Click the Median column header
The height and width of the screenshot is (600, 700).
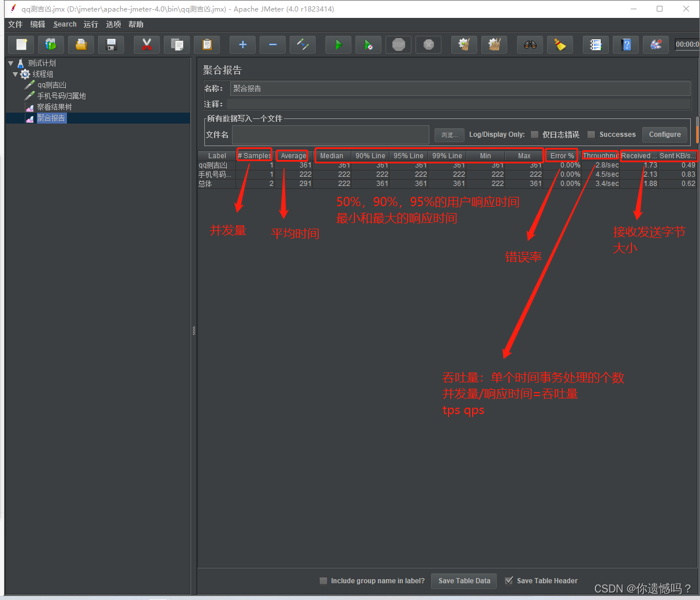tap(332, 156)
